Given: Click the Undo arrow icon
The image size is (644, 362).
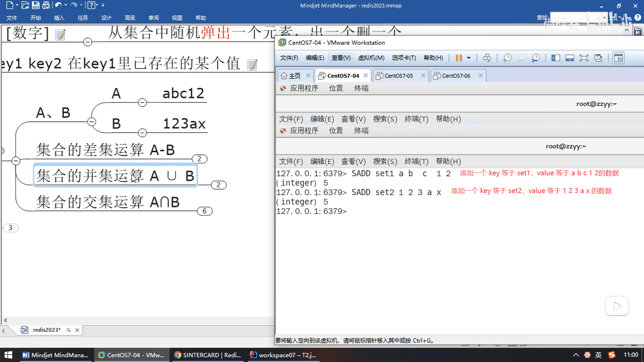Looking at the screenshot, I should [x=58, y=5].
